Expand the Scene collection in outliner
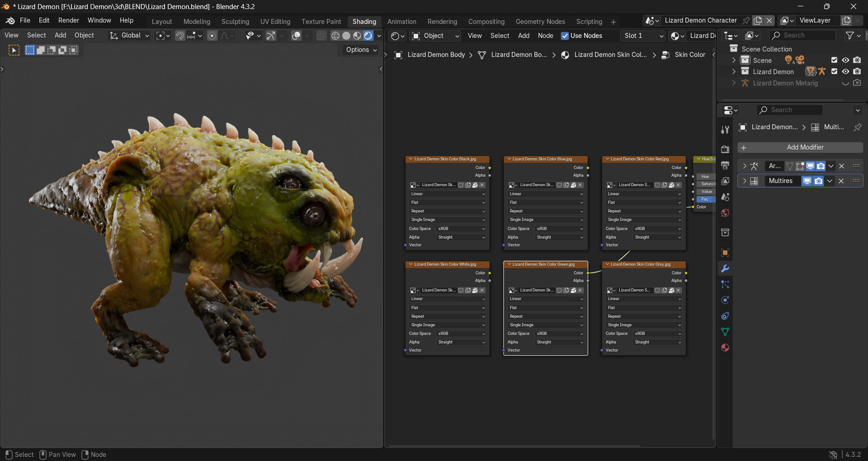Viewport: 868px width, 461px height. point(734,60)
